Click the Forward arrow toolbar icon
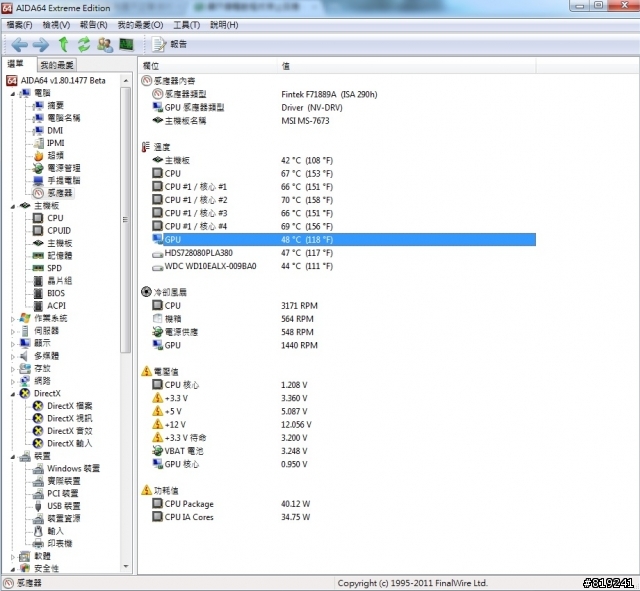The image size is (640, 591). (41, 44)
